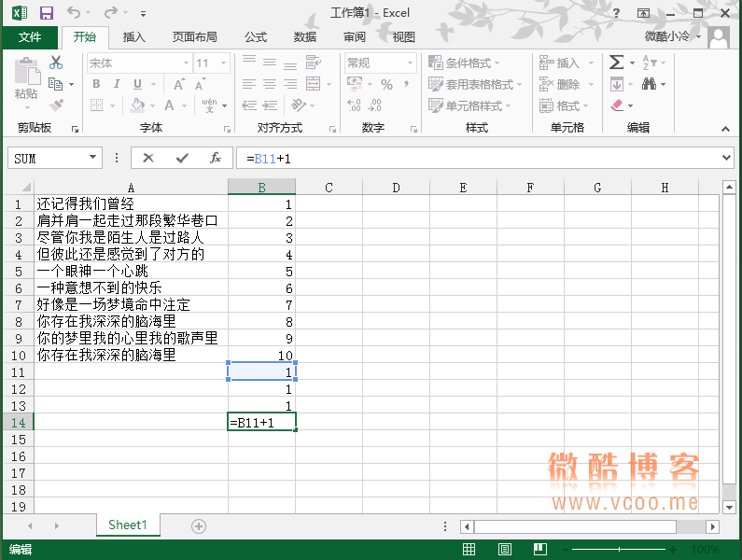
Task: Switch to the 插入 ribbon tab
Action: [x=134, y=37]
